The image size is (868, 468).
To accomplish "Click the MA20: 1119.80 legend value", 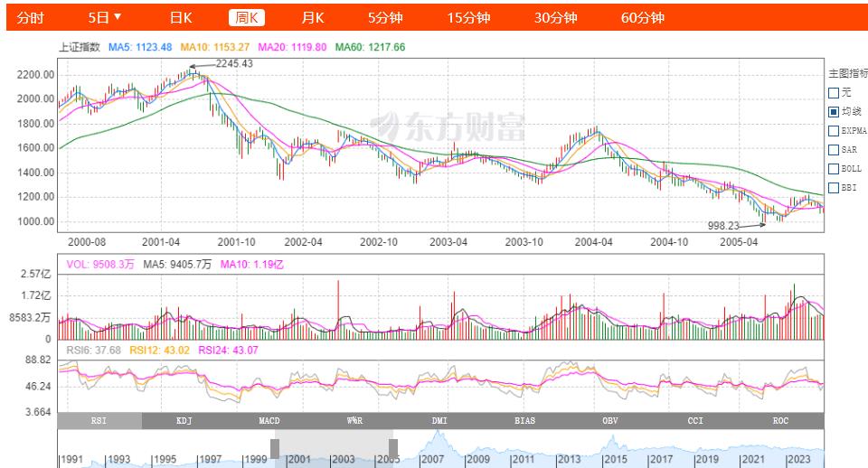I will point(292,48).
